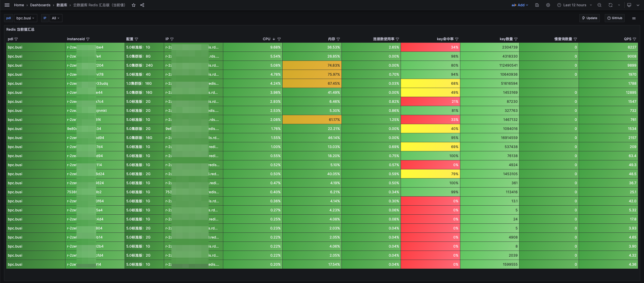Expand the bpc.busi pdl dropdown
644x283 pixels.
tap(25, 18)
